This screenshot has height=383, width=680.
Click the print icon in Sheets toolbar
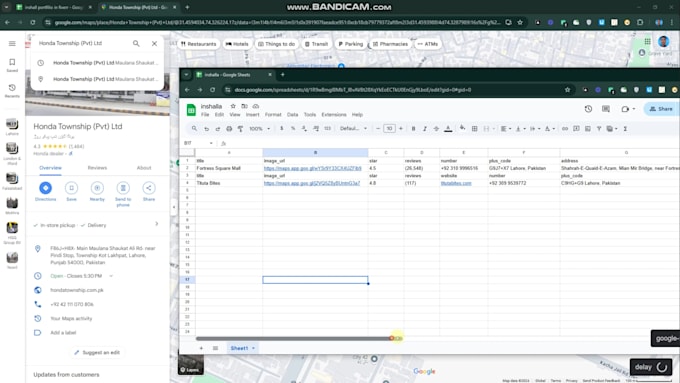pos(229,129)
